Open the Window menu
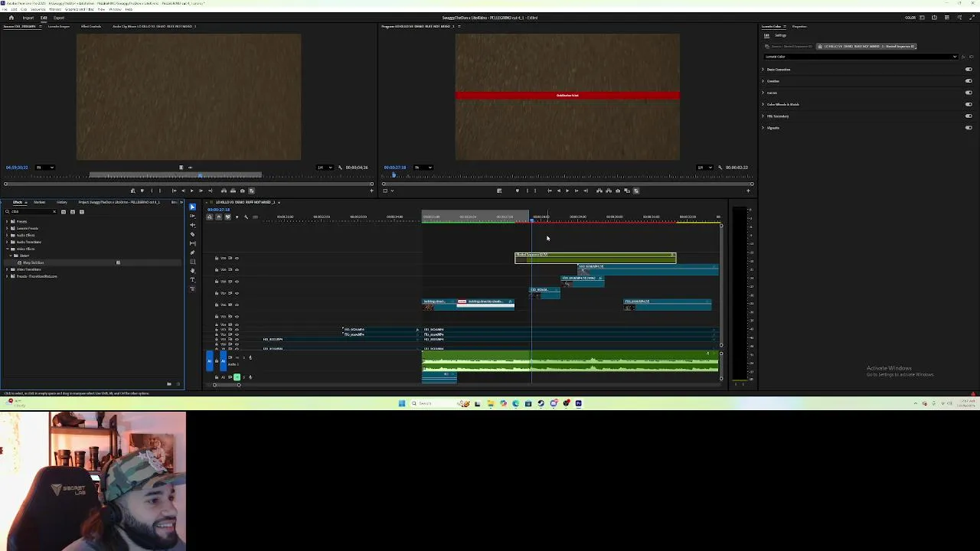Screen dimensions: 980x551 [115, 9]
